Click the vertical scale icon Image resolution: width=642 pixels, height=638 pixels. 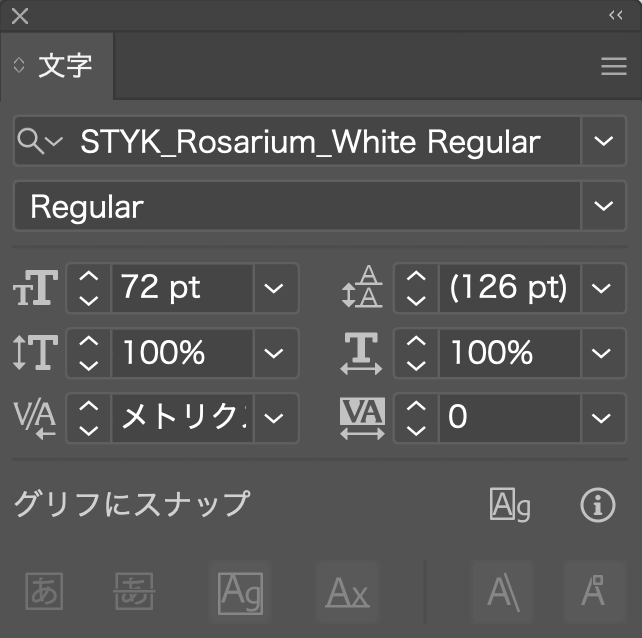pyautogui.click(x=36, y=352)
